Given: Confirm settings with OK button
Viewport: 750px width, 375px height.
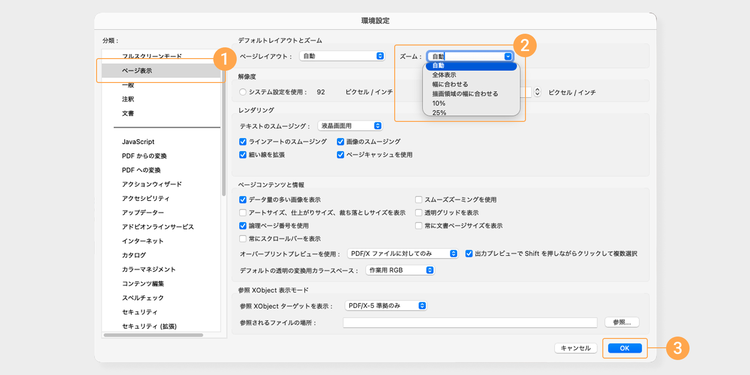Looking at the screenshot, I should point(625,349).
